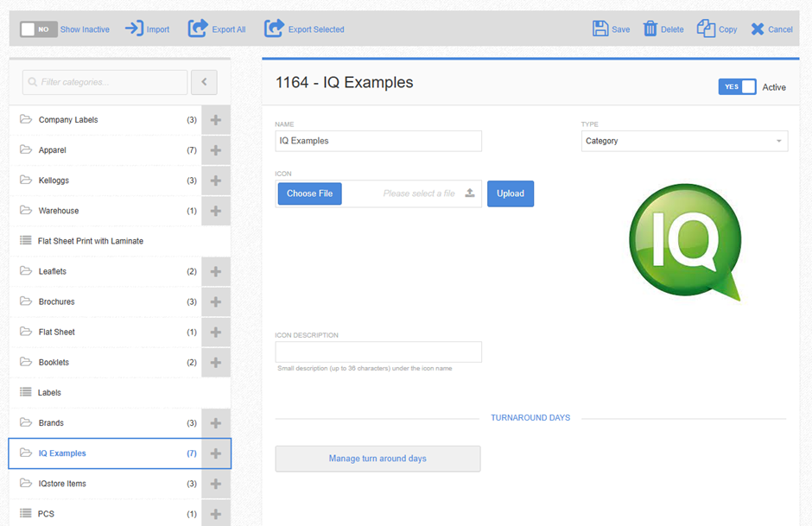The height and width of the screenshot is (526, 812).
Task: Expand the Warehouse folder
Action: (26, 210)
